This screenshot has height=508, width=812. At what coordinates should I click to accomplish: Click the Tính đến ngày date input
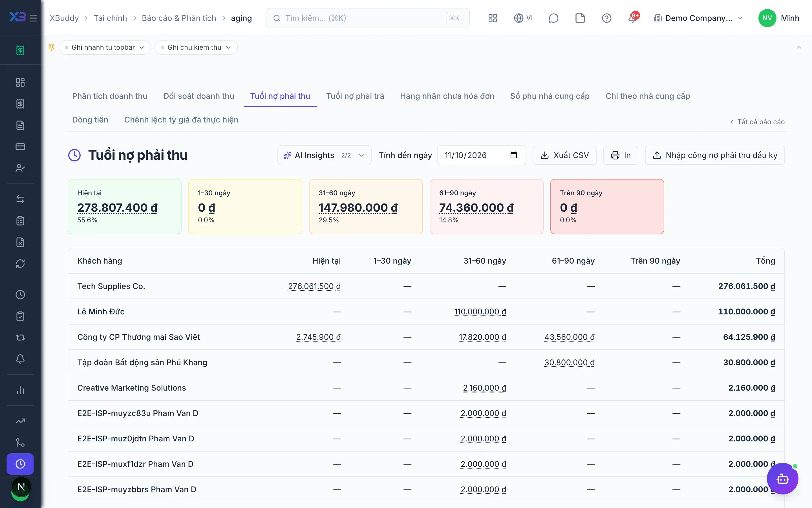pyautogui.click(x=481, y=155)
